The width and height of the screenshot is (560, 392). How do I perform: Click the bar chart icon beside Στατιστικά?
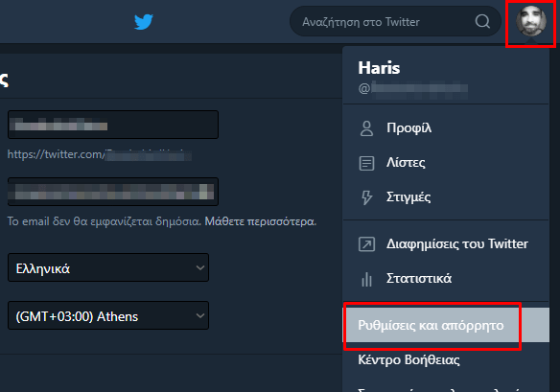pyautogui.click(x=366, y=279)
